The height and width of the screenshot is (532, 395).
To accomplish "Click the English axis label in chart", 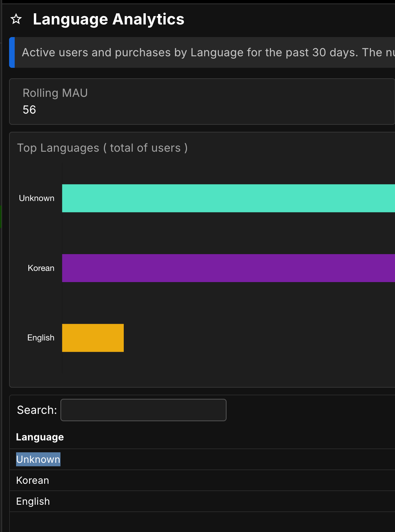I will 41,338.
